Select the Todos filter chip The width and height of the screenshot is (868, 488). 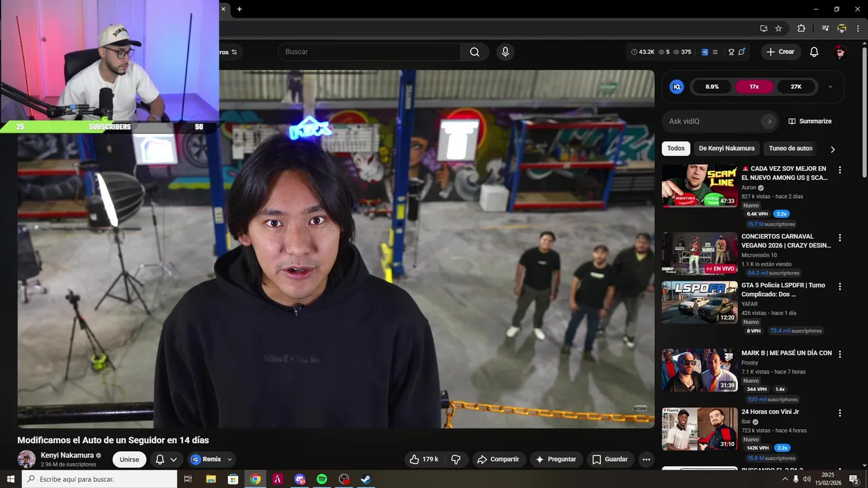click(676, 148)
